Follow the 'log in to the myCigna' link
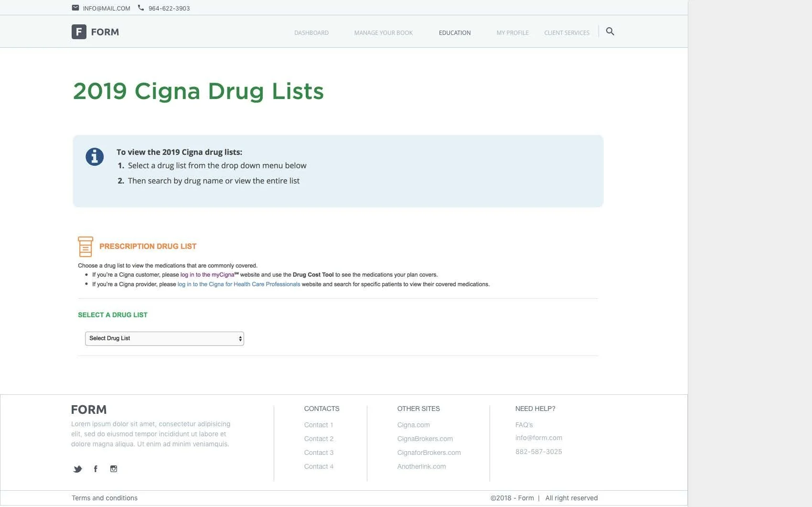 click(x=209, y=275)
